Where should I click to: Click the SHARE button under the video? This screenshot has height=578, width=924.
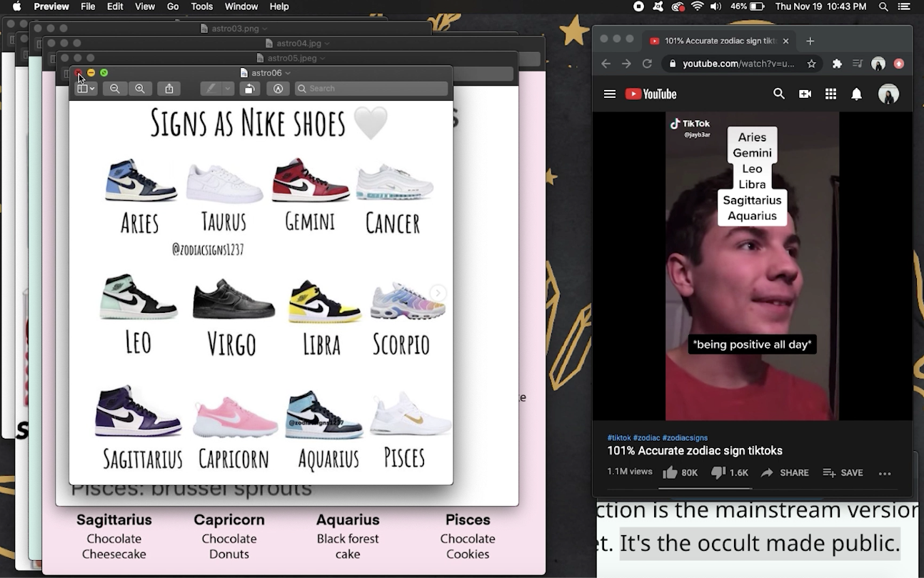coord(784,473)
